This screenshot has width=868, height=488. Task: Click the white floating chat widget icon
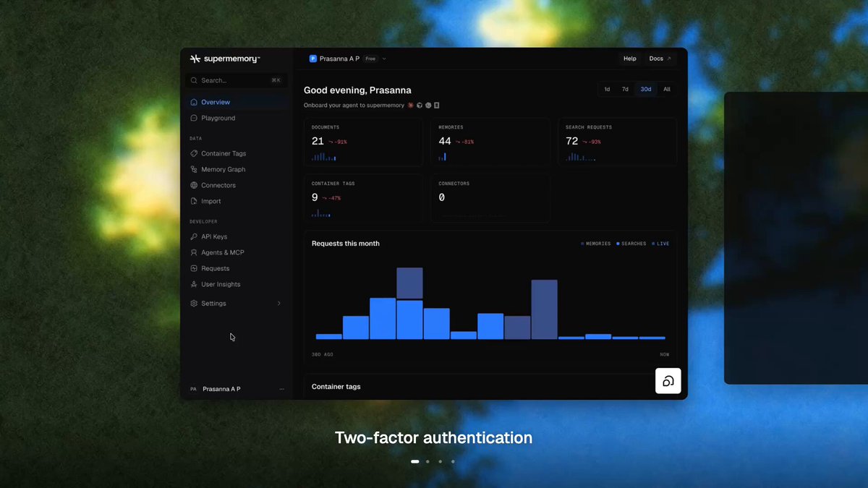[x=668, y=381]
